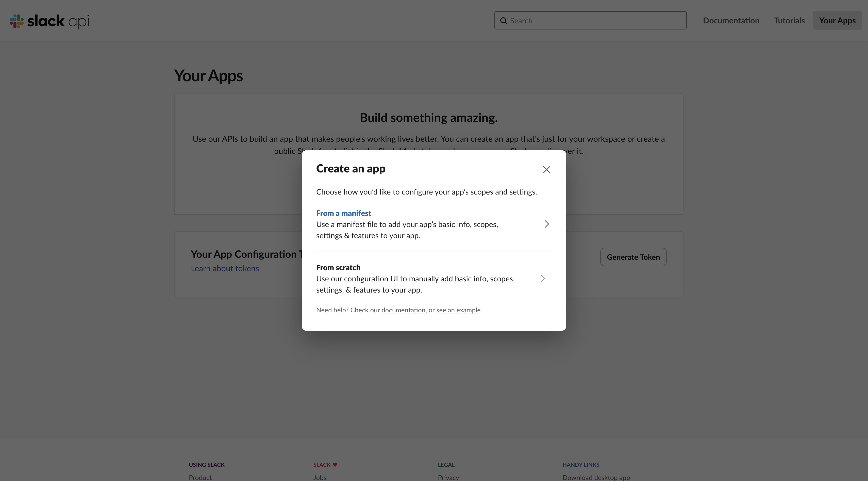Click the LEGAL footer heading
The height and width of the screenshot is (481, 868).
pos(446,465)
